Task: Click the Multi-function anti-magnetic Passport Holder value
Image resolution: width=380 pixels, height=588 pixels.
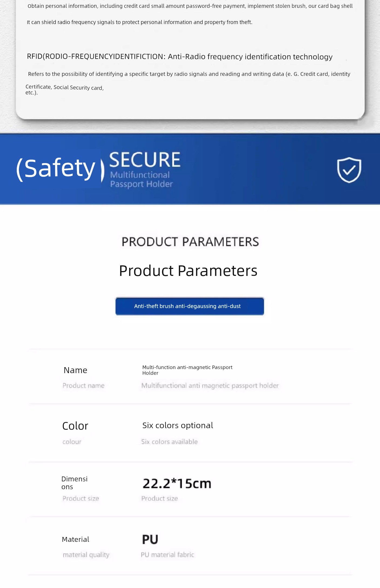Action: tap(187, 370)
